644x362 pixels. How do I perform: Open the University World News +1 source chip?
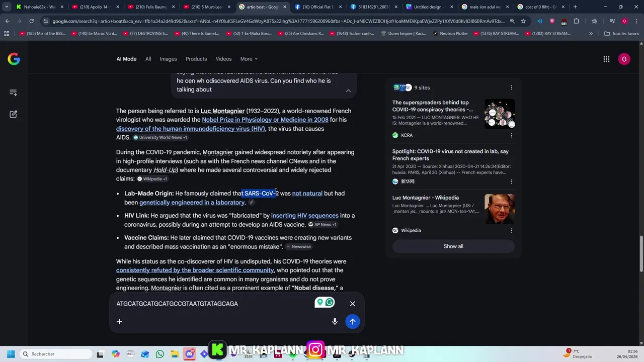coord(160,137)
